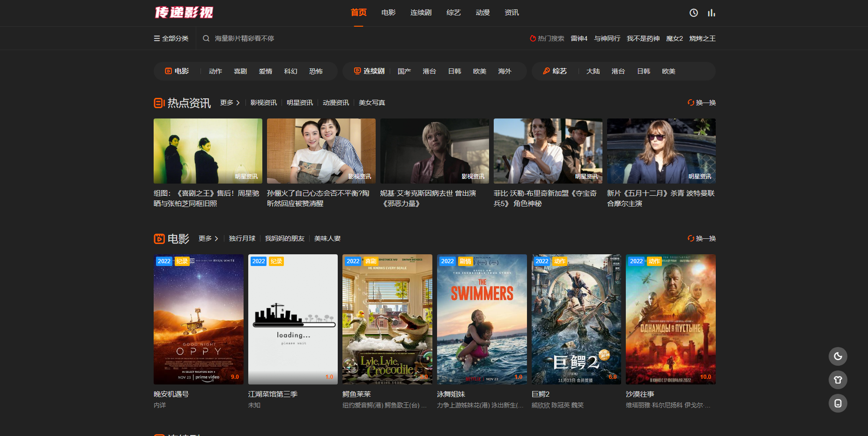Open viewing history clock icon
The height and width of the screenshot is (436, 868).
coord(694,13)
